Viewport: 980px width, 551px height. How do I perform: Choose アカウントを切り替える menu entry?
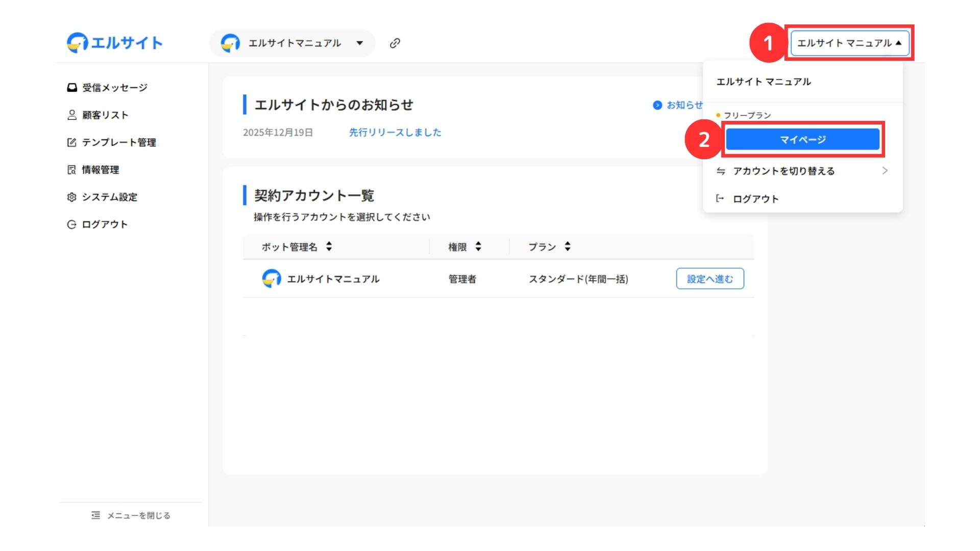[783, 171]
